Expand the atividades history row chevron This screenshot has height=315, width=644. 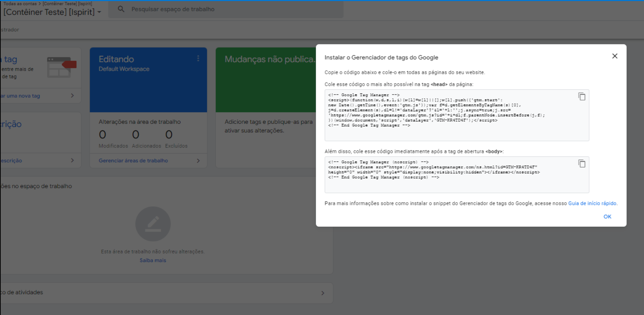coord(323,293)
